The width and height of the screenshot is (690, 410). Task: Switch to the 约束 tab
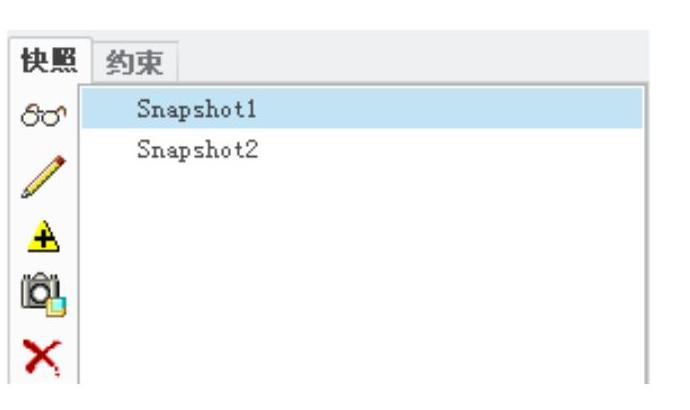tap(135, 62)
